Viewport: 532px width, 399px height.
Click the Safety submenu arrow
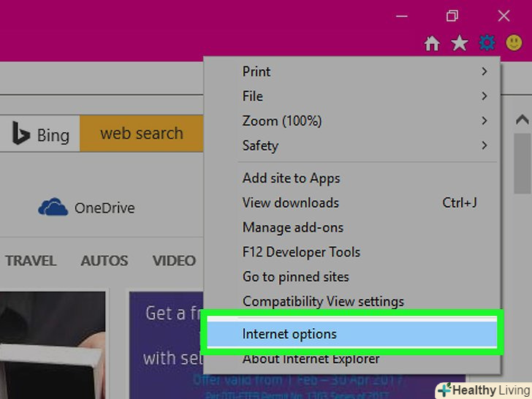(x=484, y=145)
